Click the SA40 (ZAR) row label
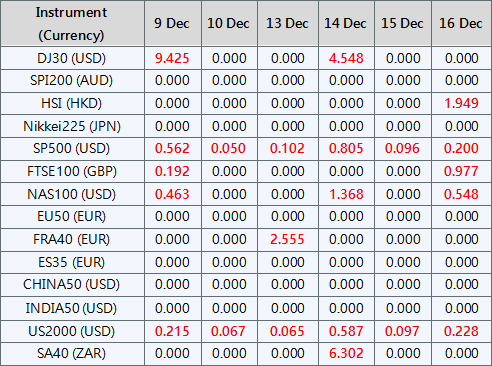The image size is (492, 366). 71,353
